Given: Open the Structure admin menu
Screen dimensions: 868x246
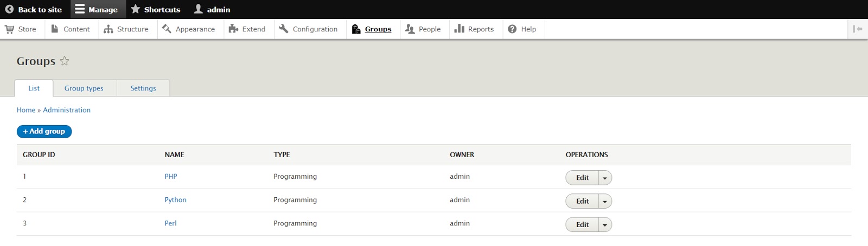Looking at the screenshot, I should pyautogui.click(x=126, y=29).
